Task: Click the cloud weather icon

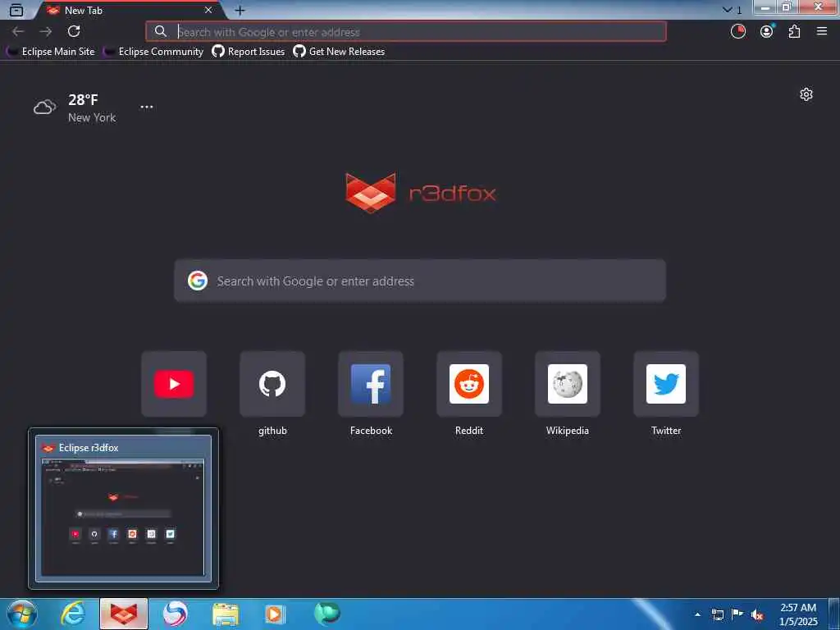Action: [x=44, y=107]
